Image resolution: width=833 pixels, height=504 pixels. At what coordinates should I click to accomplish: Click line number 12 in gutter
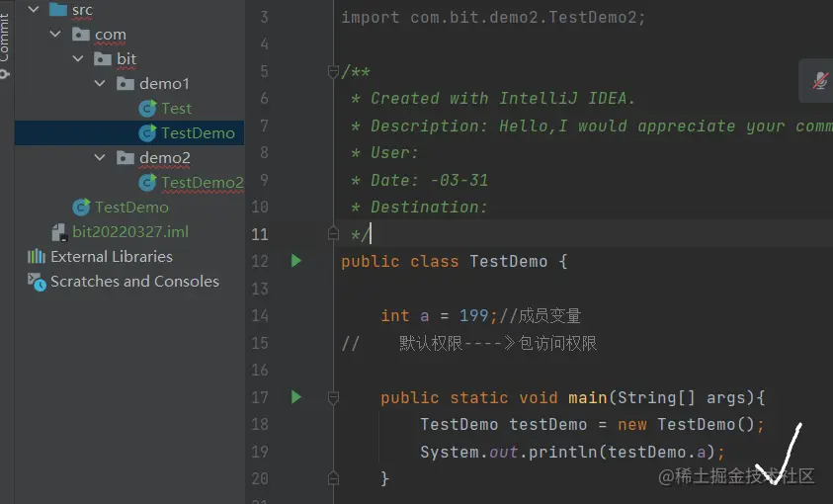pos(260,261)
